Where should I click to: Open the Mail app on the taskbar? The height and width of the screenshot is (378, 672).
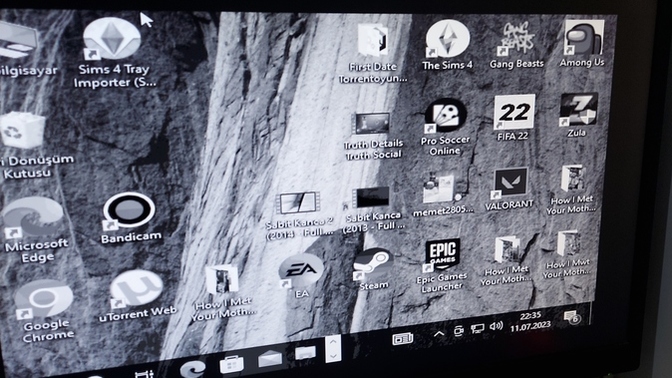pyautogui.click(x=270, y=358)
